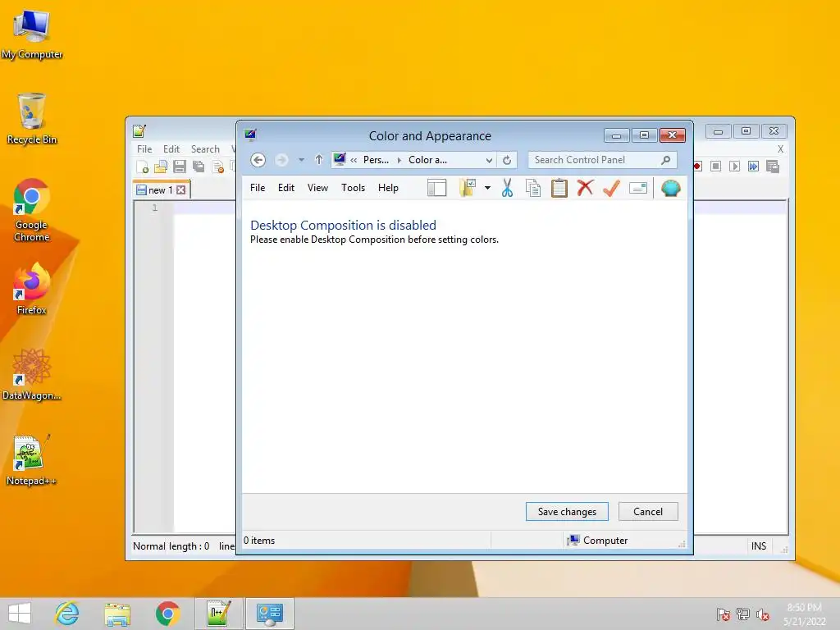Click the Stop recording macro icon in Notepad++
Image resolution: width=840 pixels, height=630 pixels.
[715, 166]
